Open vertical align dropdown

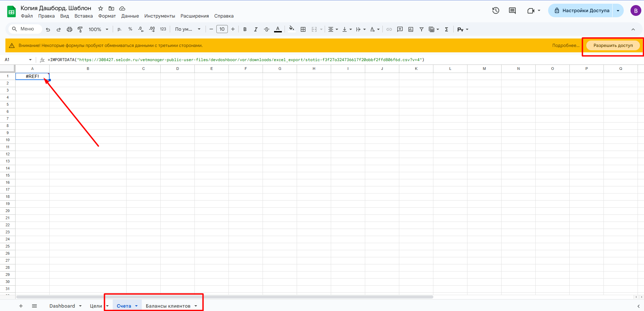coord(347,29)
